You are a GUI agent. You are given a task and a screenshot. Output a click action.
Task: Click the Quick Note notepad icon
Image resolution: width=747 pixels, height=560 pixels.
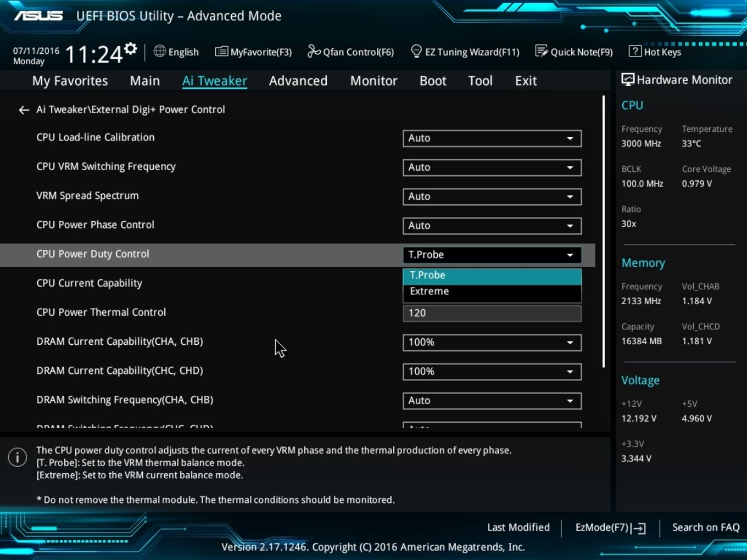542,51
